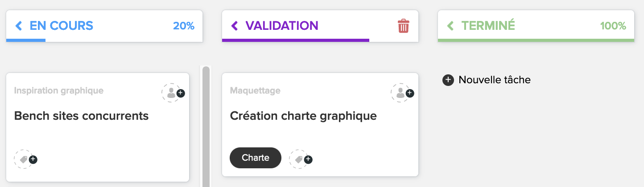Image resolution: width=644 pixels, height=187 pixels.
Task: Click the 100% progress value on Terminé
Action: 613,26
